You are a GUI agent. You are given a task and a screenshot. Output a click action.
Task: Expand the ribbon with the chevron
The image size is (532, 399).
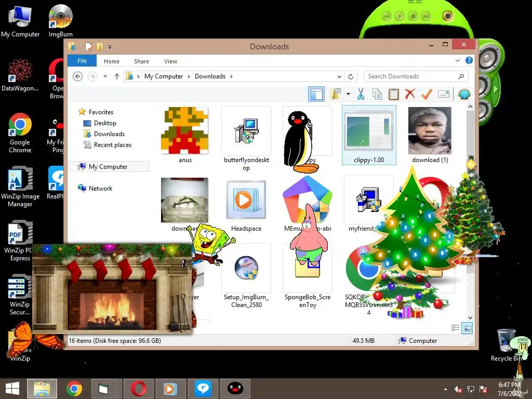(457, 60)
